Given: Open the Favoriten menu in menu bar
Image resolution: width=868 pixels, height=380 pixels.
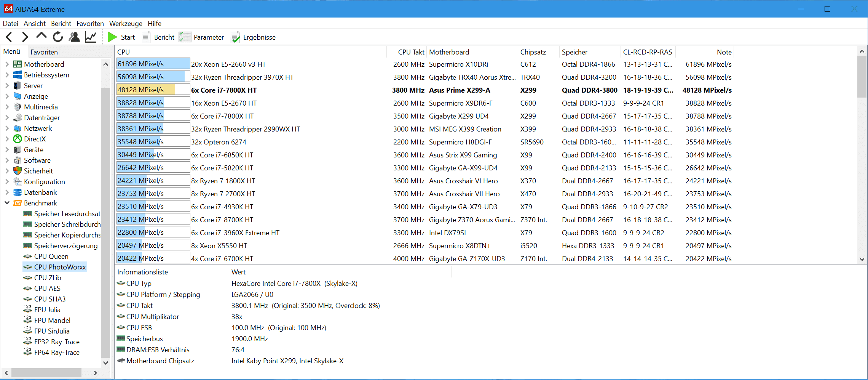Looking at the screenshot, I should point(90,23).
